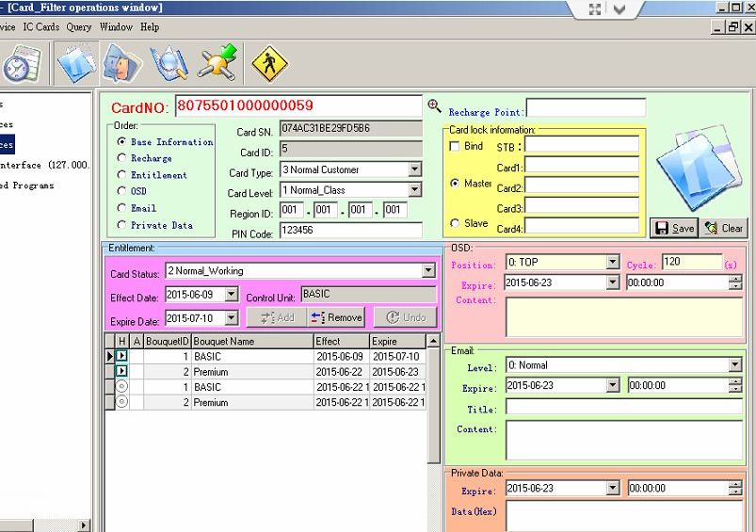This screenshot has height=532, width=756.
Task: Open the Private Data Expire date dropdown
Action: [612, 488]
